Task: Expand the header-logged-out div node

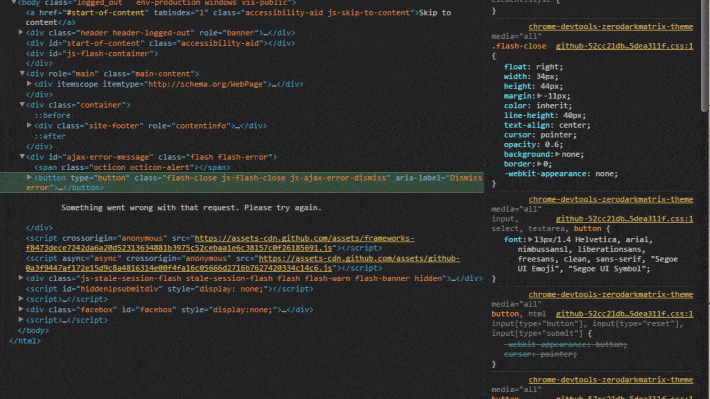Action: [21, 33]
